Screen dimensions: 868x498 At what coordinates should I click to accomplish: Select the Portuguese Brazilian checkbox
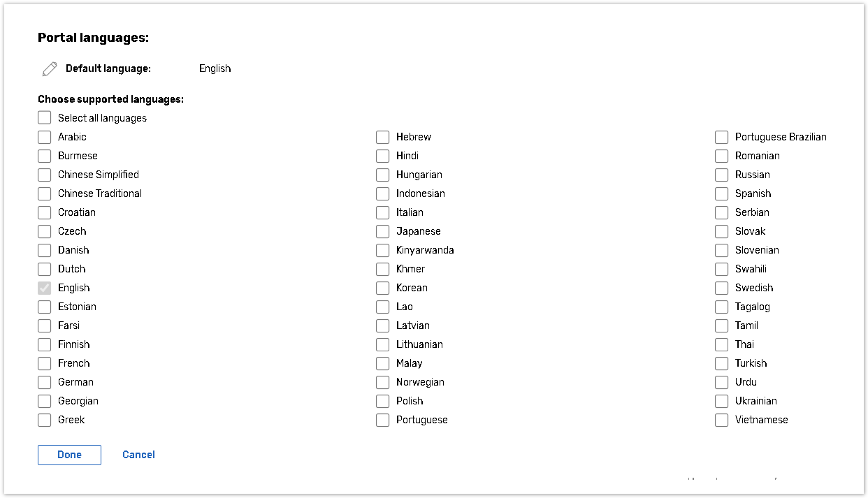click(x=722, y=137)
